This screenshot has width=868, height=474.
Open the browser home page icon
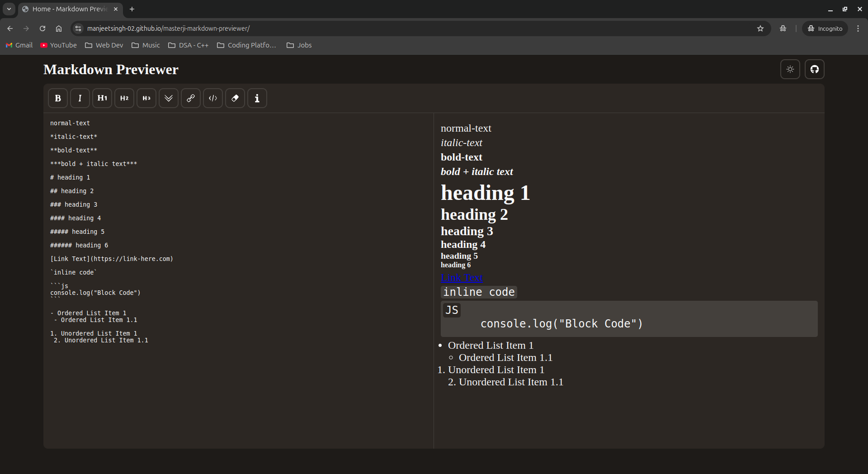coord(59,28)
